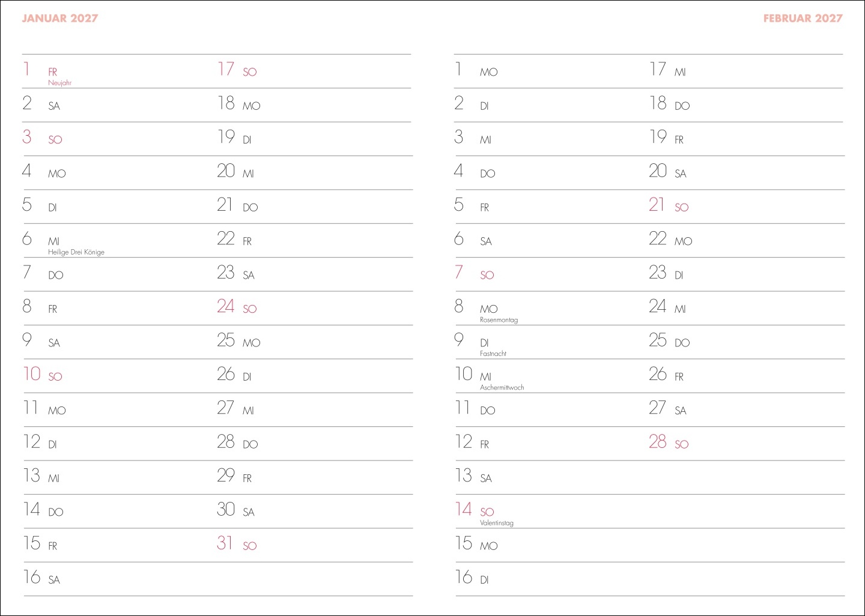Screen dimensions: 865x616
Task: Click Saturday 16 in January
Action: tap(41, 578)
